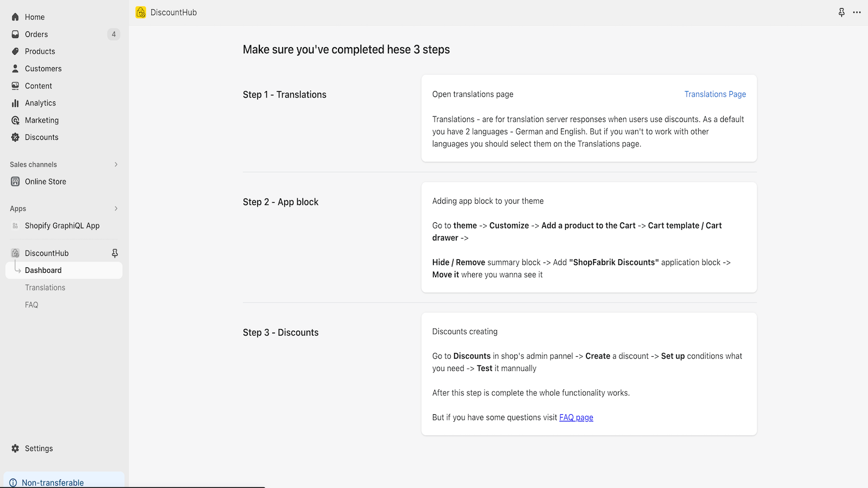Click the Marketing target icon

click(x=15, y=120)
